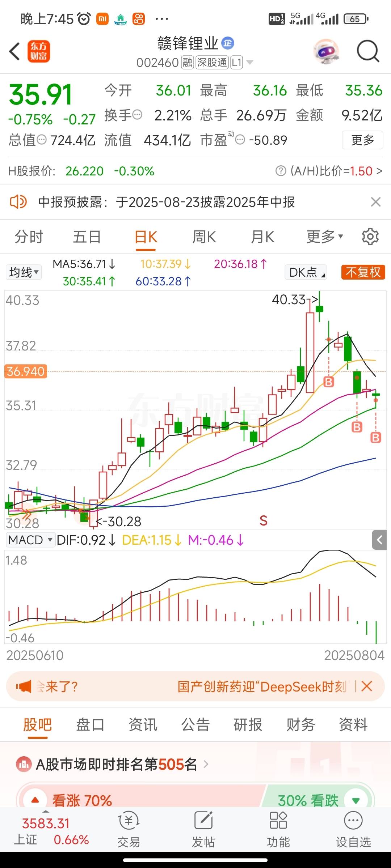Switch to 五日 chart tab
391x868 pixels.
tap(87, 237)
